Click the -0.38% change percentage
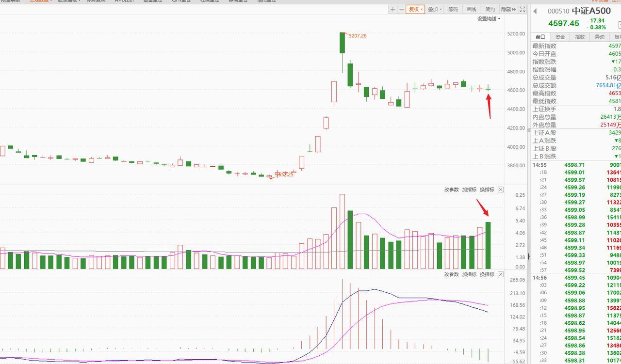Viewport: 621px width, 364px height. pos(596,27)
